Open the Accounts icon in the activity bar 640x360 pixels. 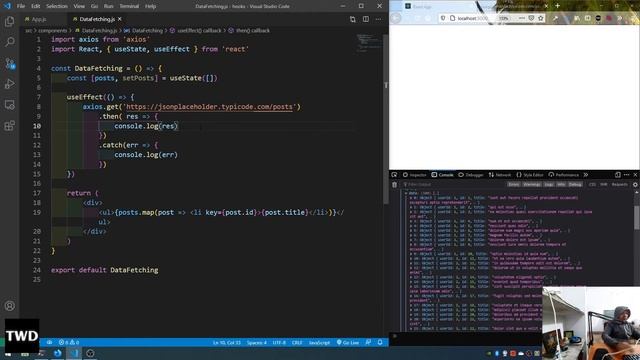(9, 306)
